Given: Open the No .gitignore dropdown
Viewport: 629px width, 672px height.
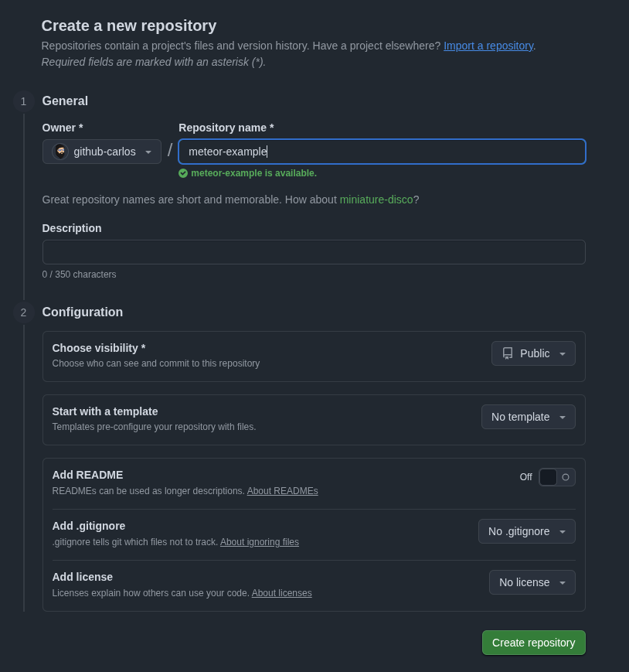Looking at the screenshot, I should [526, 531].
